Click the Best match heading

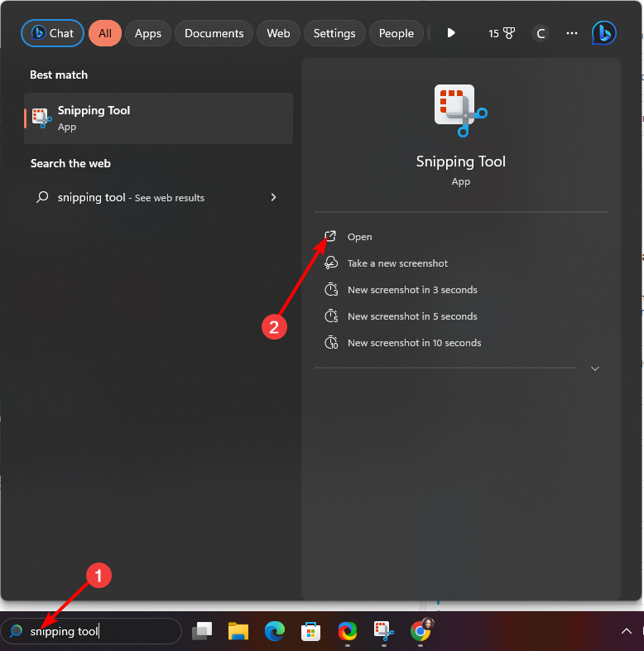(59, 75)
